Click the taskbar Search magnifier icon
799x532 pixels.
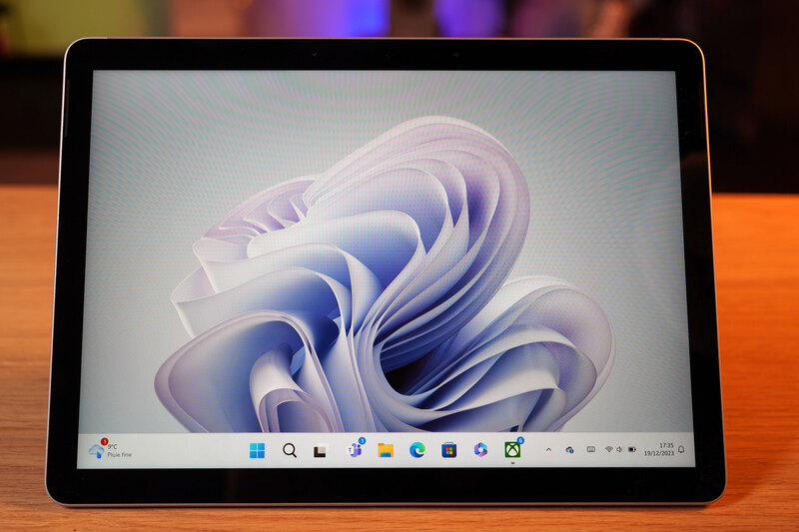(290, 450)
